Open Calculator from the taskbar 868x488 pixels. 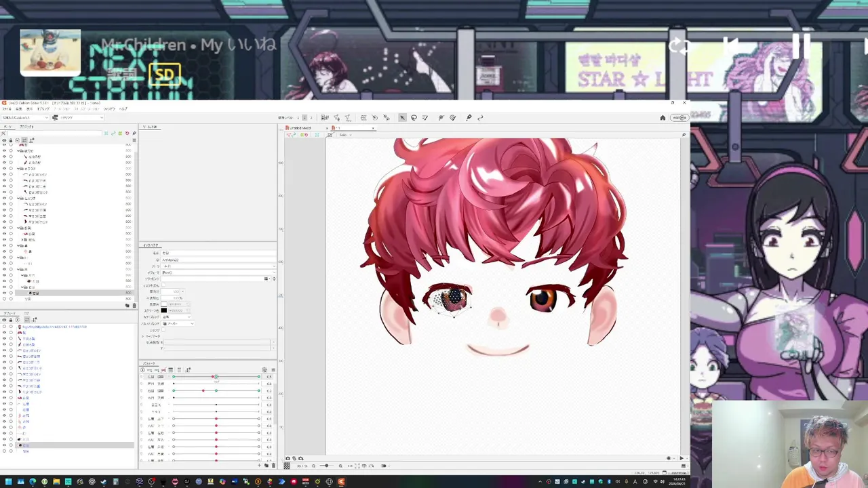point(116,482)
